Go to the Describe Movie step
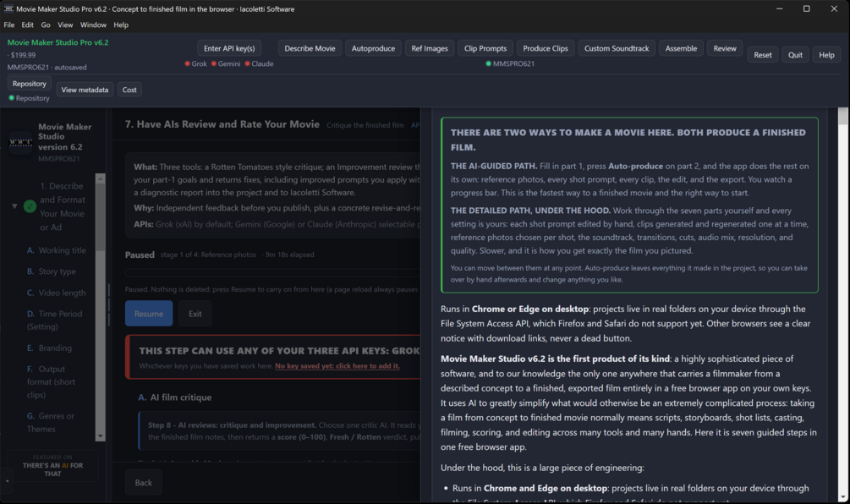This screenshot has width=850, height=504. coord(310,48)
